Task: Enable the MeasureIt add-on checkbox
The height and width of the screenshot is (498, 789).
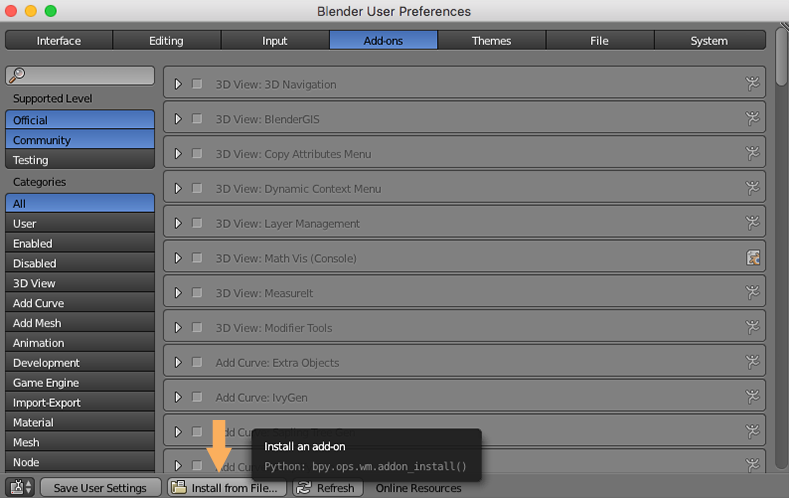Action: coord(197,292)
